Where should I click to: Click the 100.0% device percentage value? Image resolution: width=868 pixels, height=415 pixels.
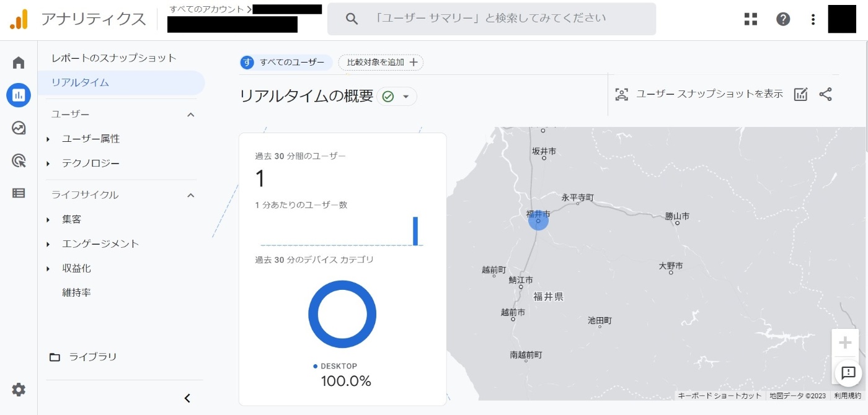(346, 381)
